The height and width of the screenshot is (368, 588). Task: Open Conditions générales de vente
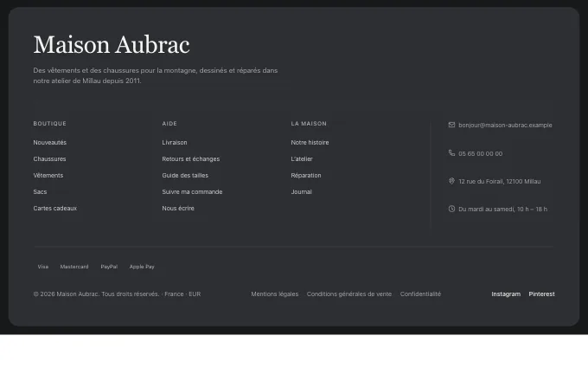(349, 294)
